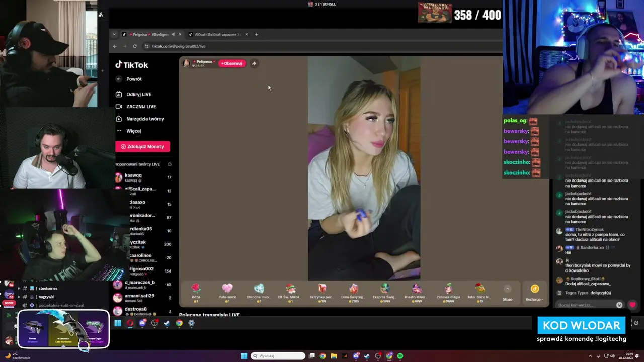Start streaming with ZACZNIJ LIVE
Image resolution: width=644 pixels, height=362 pixels.
coord(136,107)
